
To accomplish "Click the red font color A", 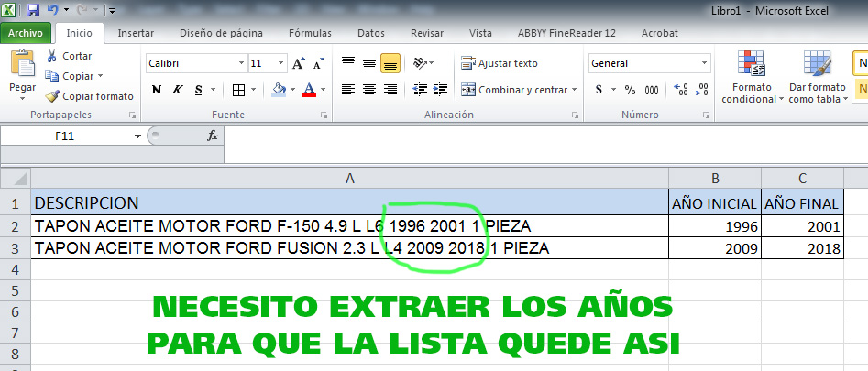I will point(309,90).
